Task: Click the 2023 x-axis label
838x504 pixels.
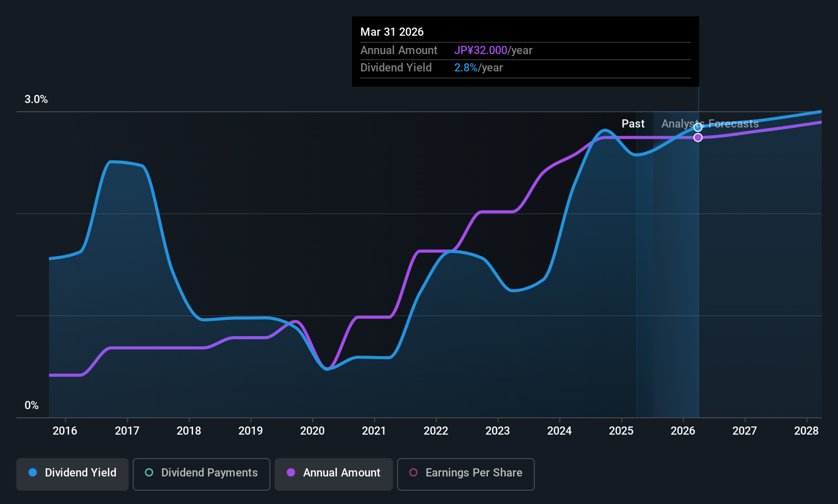Action: point(498,431)
